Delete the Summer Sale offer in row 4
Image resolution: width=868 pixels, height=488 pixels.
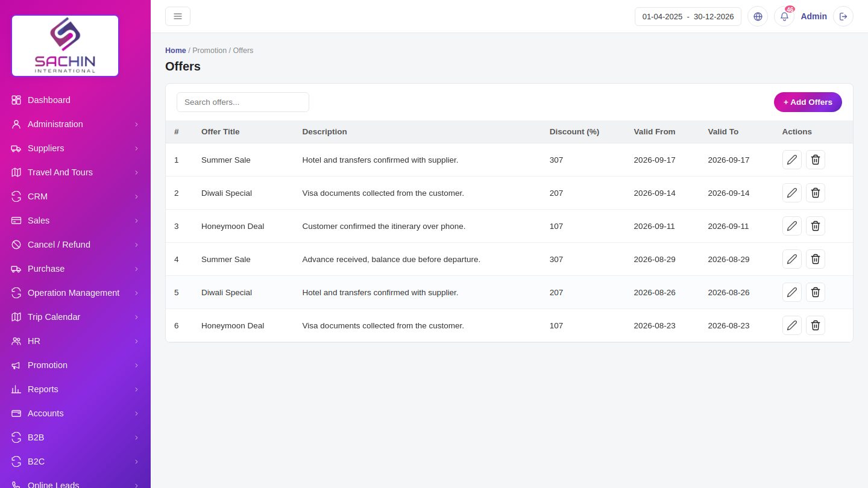click(x=816, y=259)
